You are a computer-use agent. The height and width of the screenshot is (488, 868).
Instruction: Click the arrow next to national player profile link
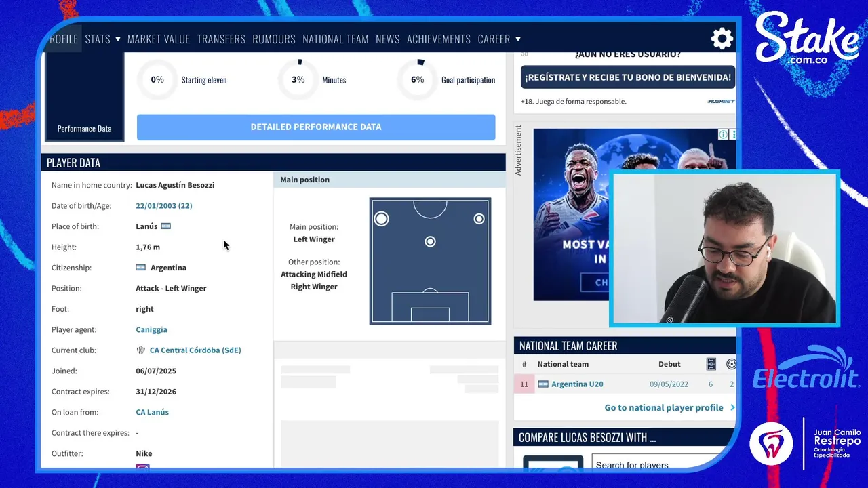tap(732, 408)
